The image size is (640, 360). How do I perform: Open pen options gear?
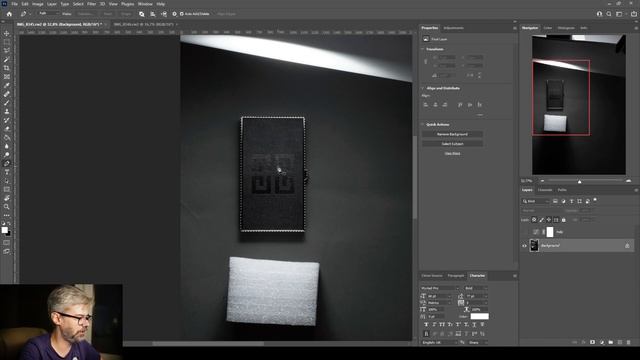pyautogui.click(x=174, y=14)
